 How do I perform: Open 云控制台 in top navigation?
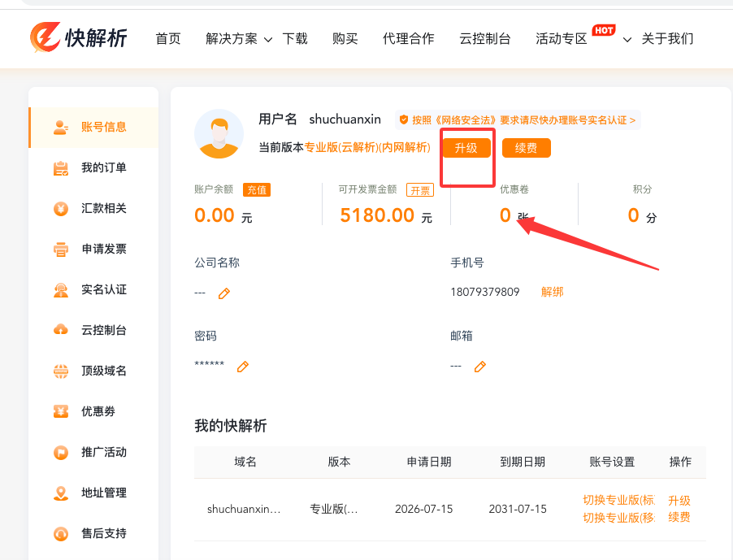[485, 38]
